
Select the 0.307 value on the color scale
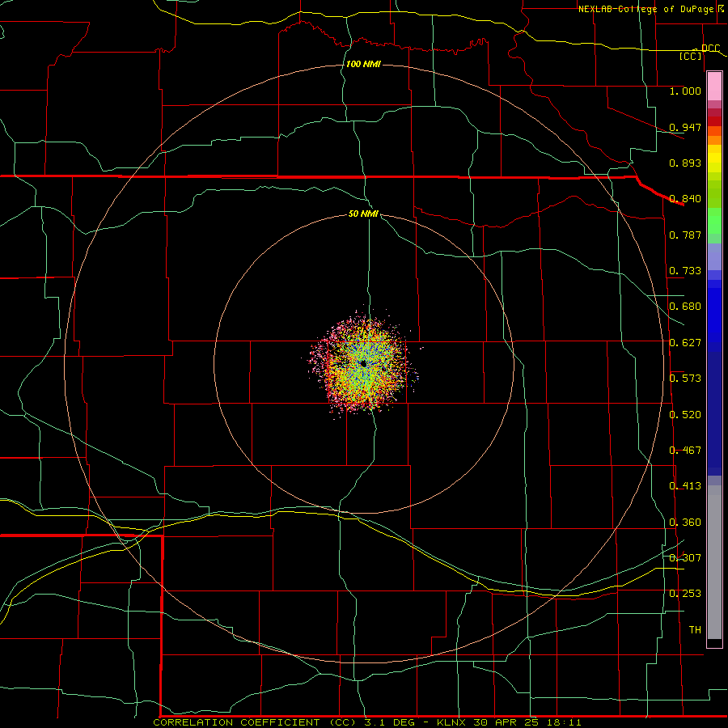point(685,558)
